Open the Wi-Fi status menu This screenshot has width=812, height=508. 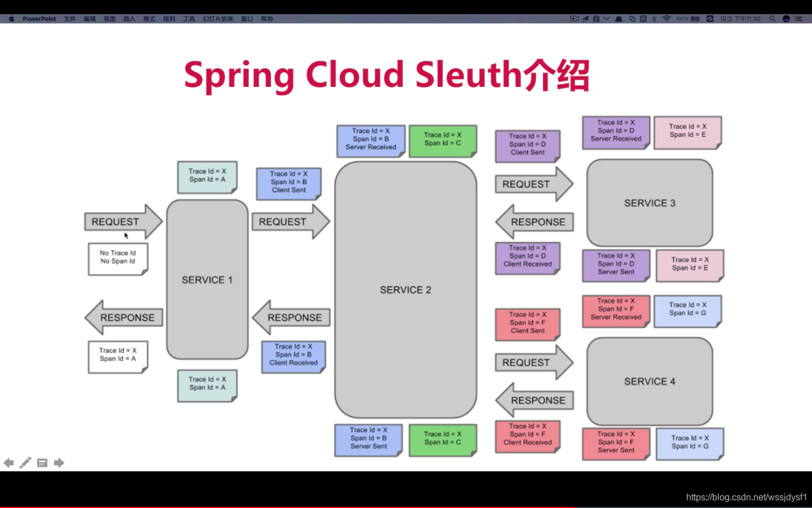tap(667, 19)
